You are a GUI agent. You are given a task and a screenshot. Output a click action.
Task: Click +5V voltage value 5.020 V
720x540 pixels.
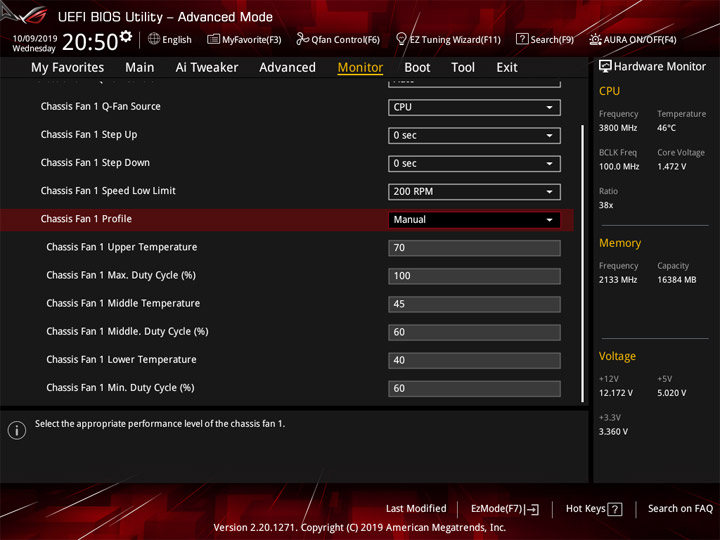(671, 393)
